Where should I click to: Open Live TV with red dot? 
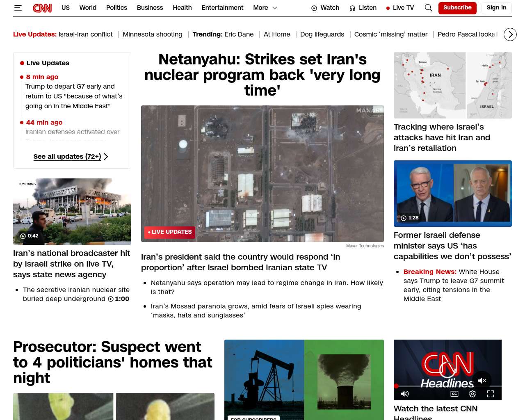[x=400, y=8]
